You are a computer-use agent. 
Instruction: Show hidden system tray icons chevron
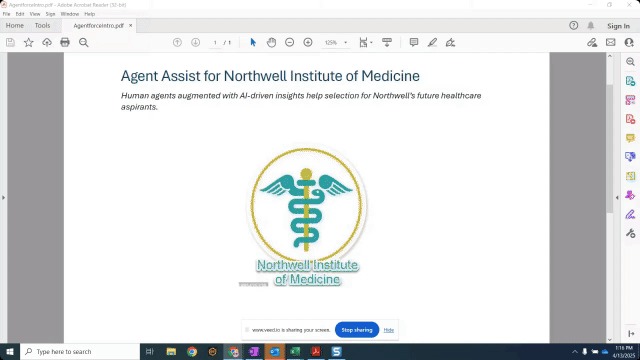click(575, 351)
